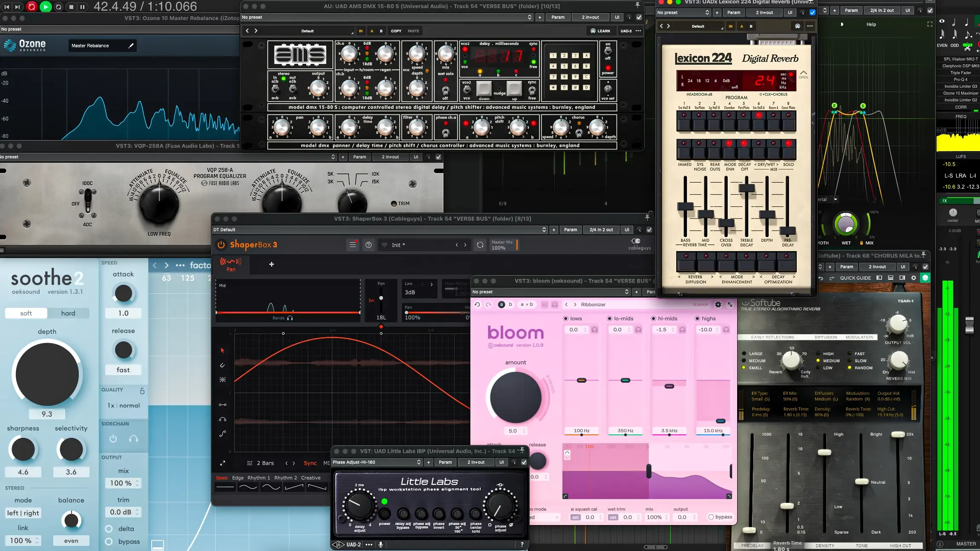Open bloom settings gear icon

718,304
